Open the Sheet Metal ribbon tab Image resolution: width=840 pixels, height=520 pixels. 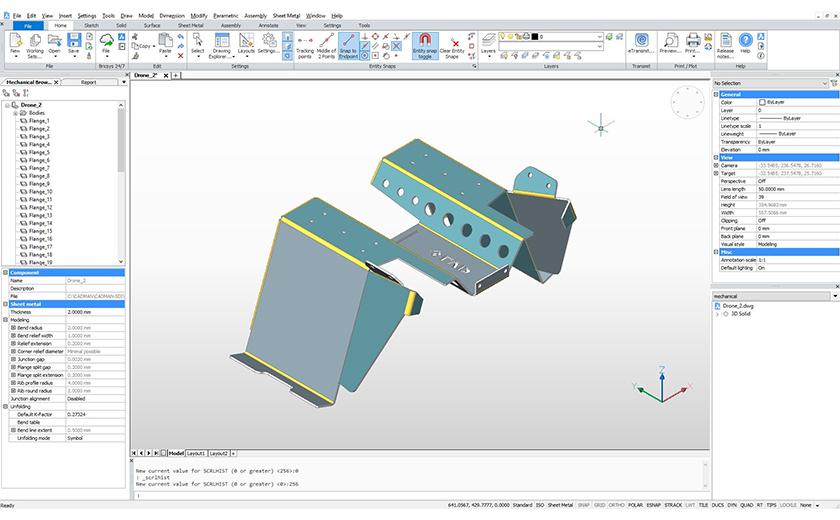point(191,25)
